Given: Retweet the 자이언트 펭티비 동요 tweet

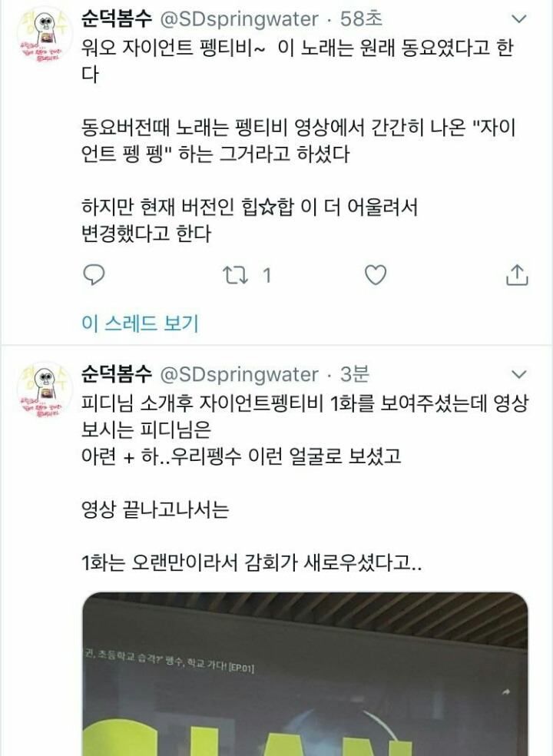Looking at the screenshot, I should pos(235,275).
